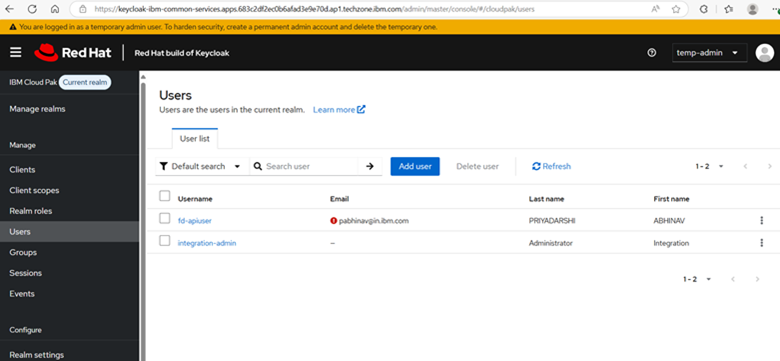
Task: Submit search with arrow button
Action: 370,166
